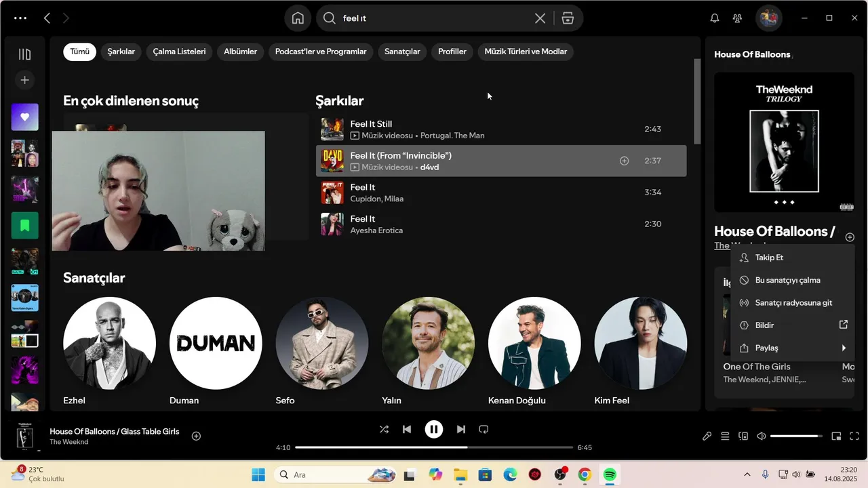Viewport: 868px width, 488px height.
Task: Choose Takip Et in context menu
Action: (x=792, y=258)
